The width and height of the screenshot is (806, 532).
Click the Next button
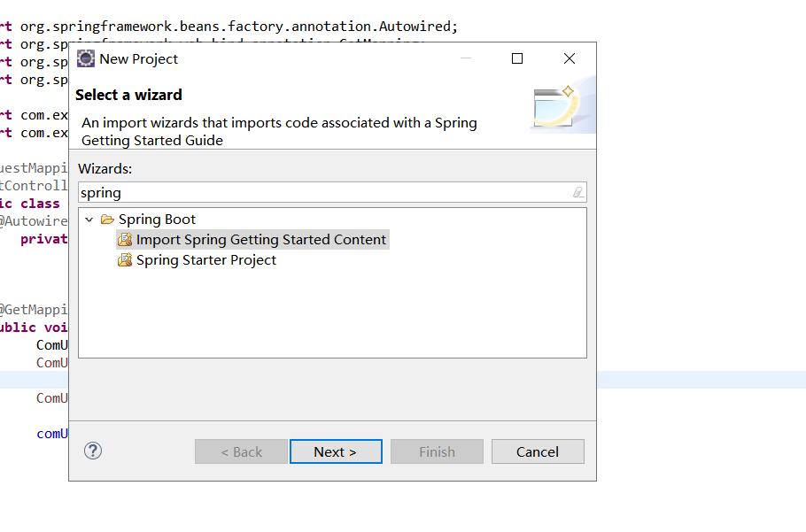click(336, 451)
